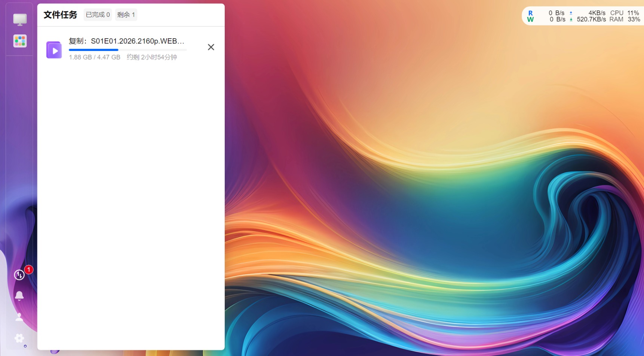The width and height of the screenshot is (644, 356).
Task: Open the settings gear icon
Action: [19, 338]
